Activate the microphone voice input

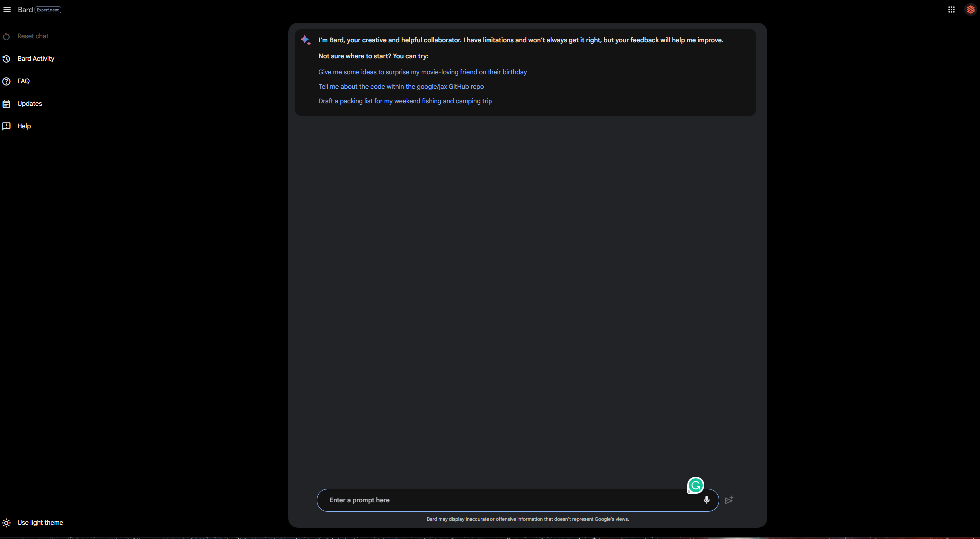tap(706, 500)
